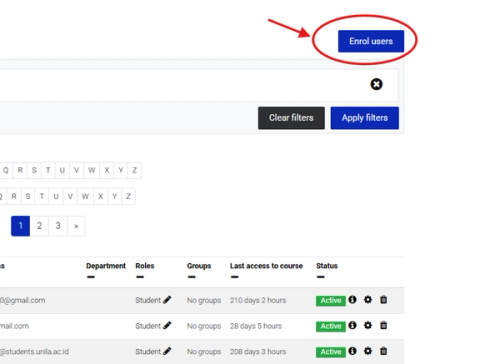
Task: Click No groups in 28 days row
Action: pyautogui.click(x=204, y=326)
